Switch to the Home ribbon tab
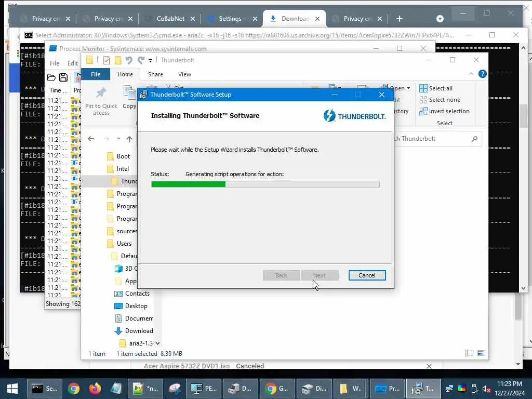Viewport: 532px width, 399px height. [x=125, y=74]
